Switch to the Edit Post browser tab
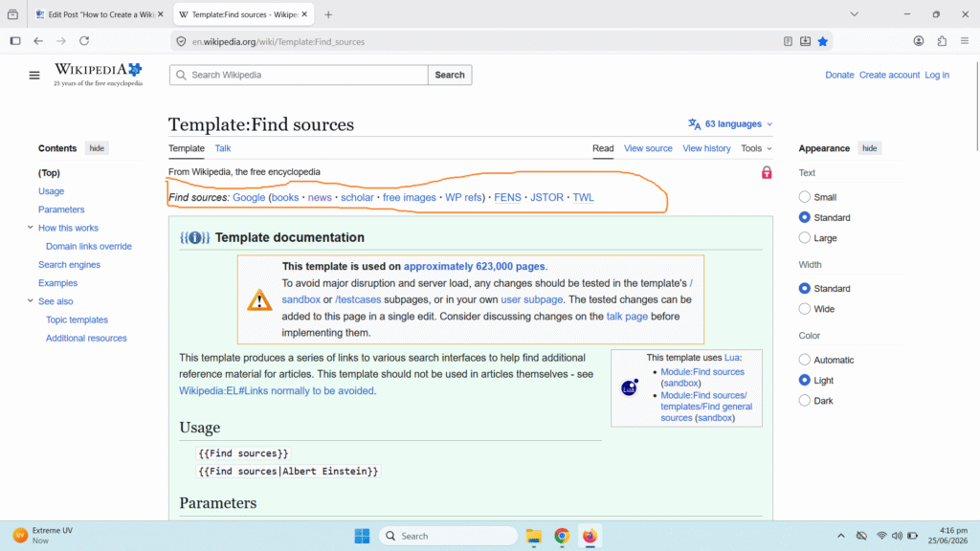Viewport: 980px width, 551px height. tap(100, 14)
